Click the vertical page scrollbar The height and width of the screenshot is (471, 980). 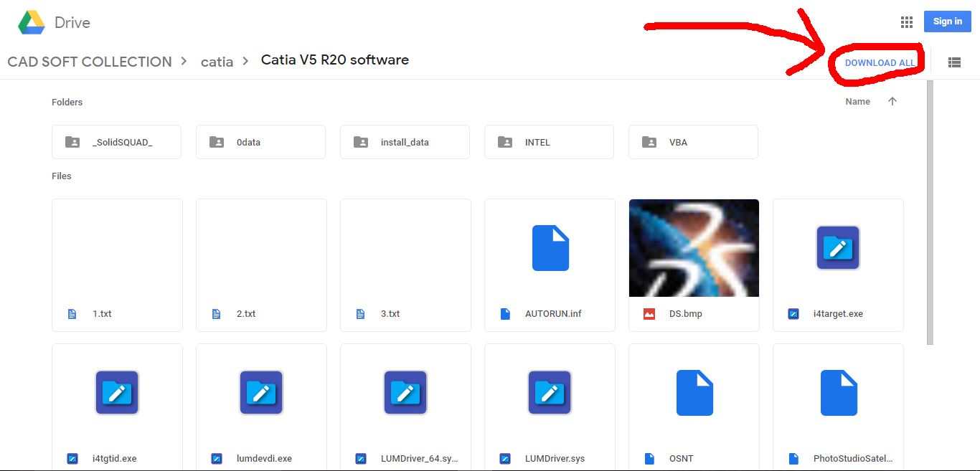click(930, 212)
